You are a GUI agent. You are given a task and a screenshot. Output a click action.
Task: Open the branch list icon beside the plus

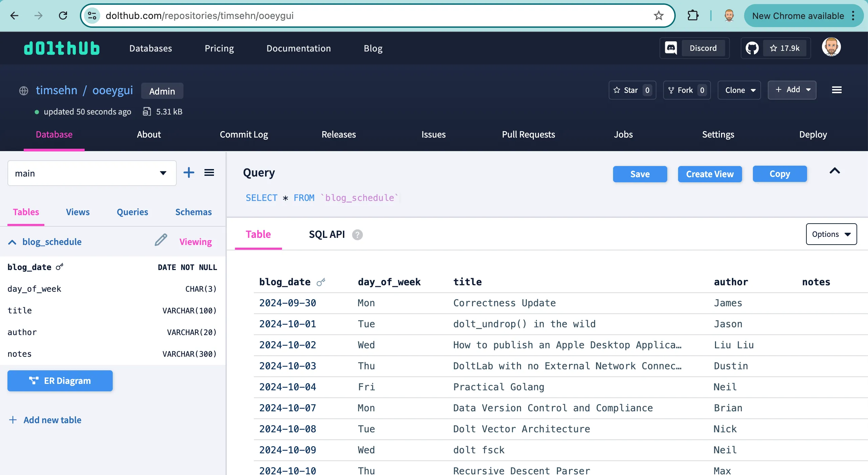click(209, 173)
